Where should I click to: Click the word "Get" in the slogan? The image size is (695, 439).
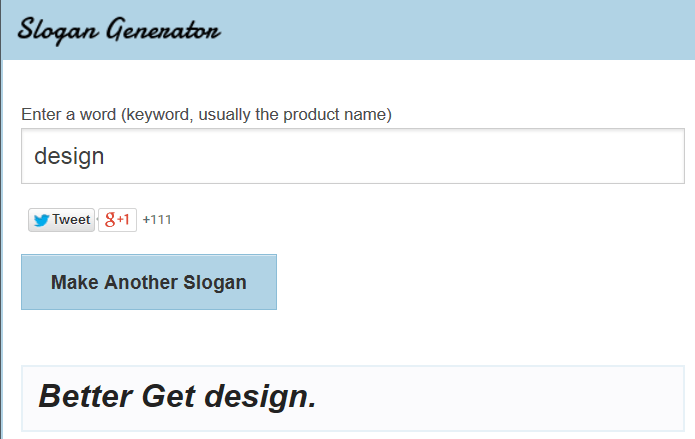167,396
